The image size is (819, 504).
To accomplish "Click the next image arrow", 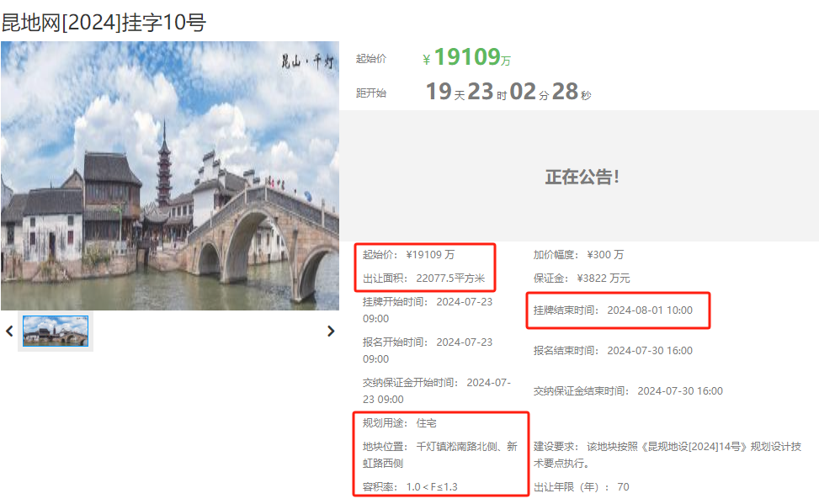I will pos(331,332).
